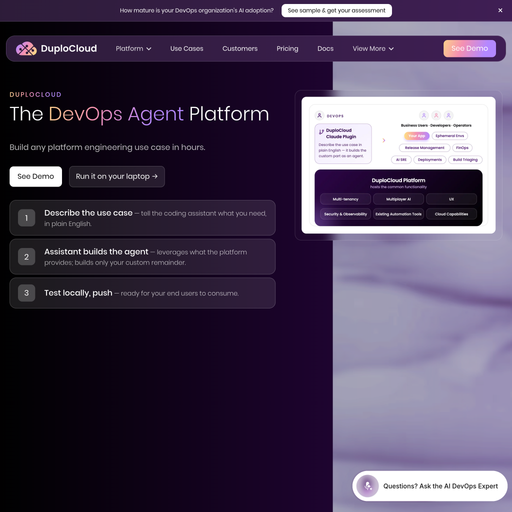
Task: Close the top announcement banner
Action: pos(500,10)
